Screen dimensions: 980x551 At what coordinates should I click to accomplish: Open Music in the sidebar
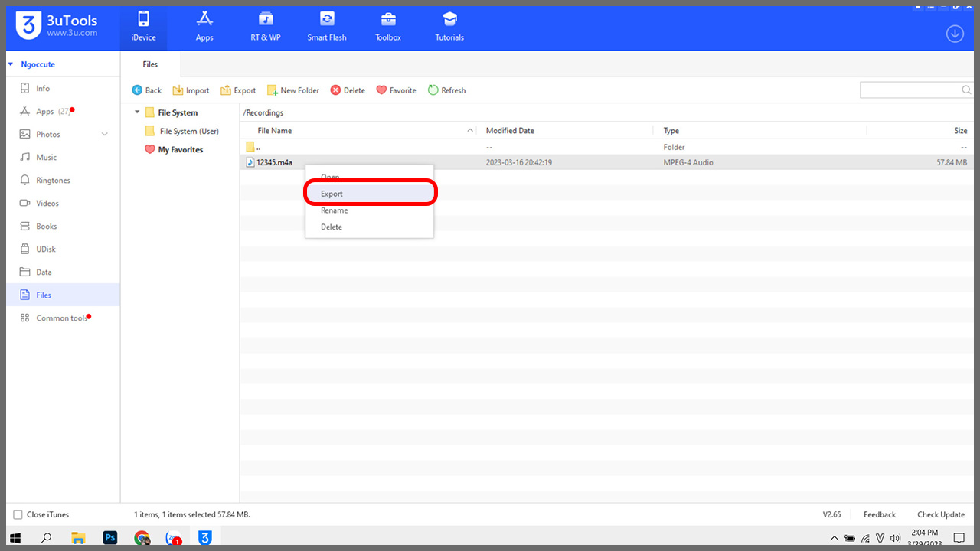pos(46,158)
